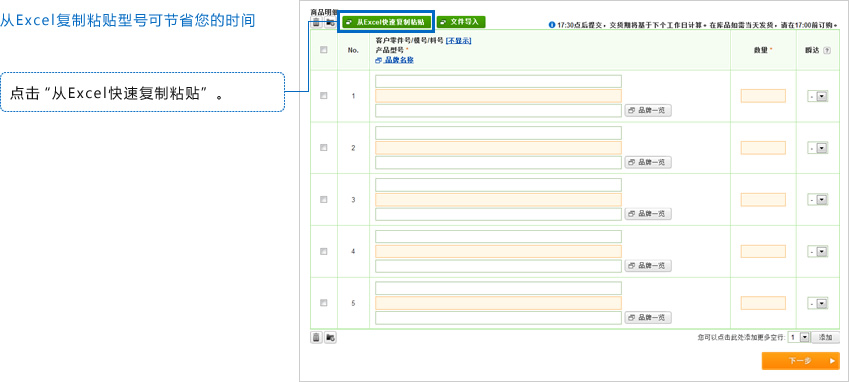Open 品牌一览 for row 2

(x=648, y=162)
